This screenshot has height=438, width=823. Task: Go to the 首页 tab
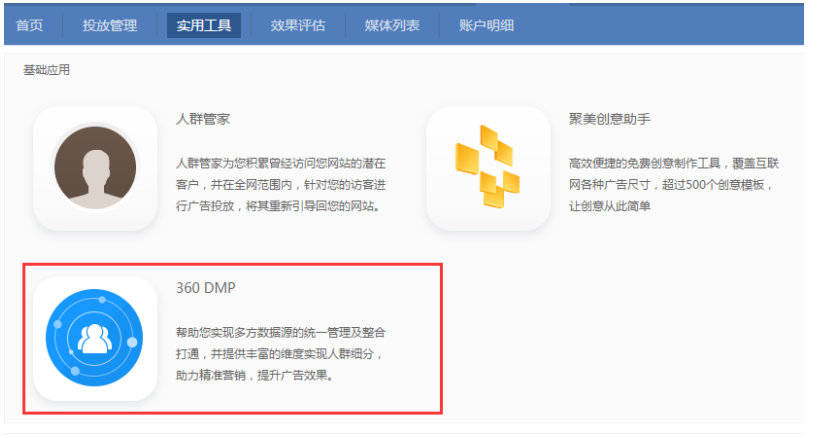[30, 25]
